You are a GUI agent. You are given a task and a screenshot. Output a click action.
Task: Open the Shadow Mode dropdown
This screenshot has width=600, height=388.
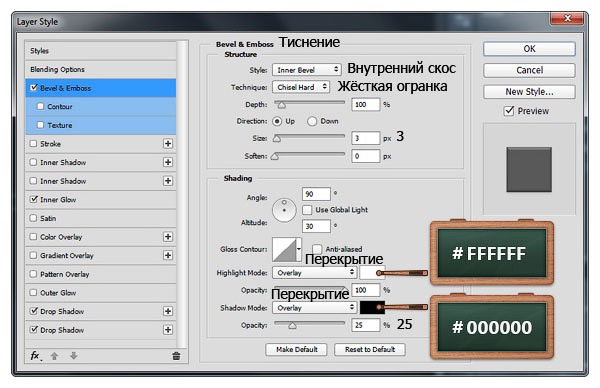click(x=315, y=308)
